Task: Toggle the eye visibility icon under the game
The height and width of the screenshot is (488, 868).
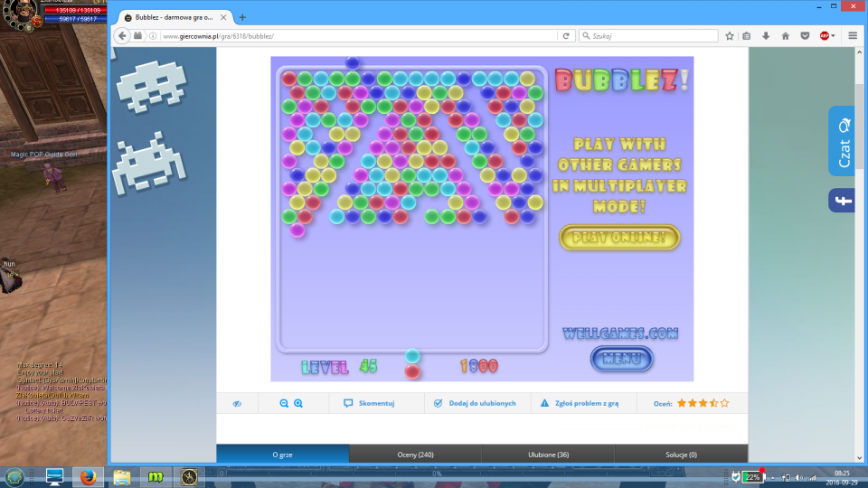Action: click(237, 403)
